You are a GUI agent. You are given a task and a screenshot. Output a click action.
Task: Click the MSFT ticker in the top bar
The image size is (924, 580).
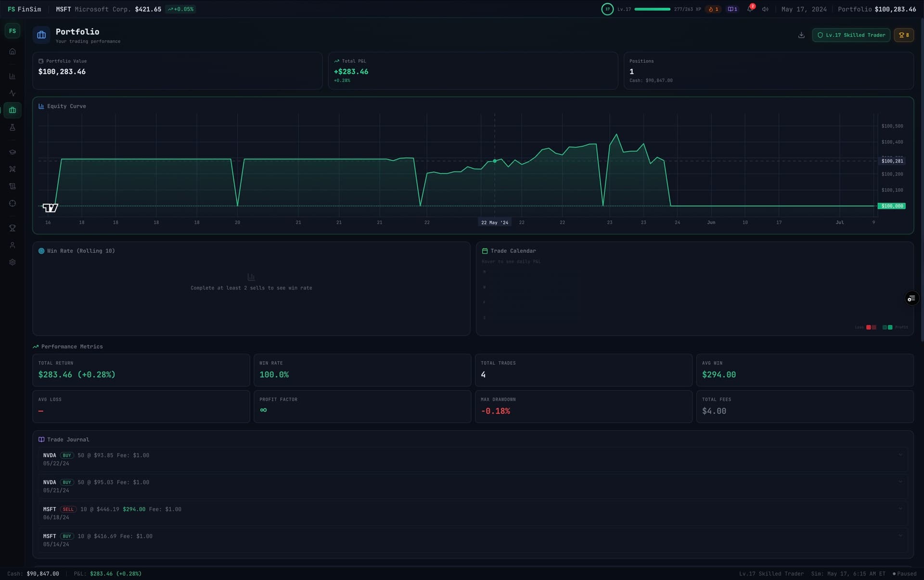(x=63, y=9)
